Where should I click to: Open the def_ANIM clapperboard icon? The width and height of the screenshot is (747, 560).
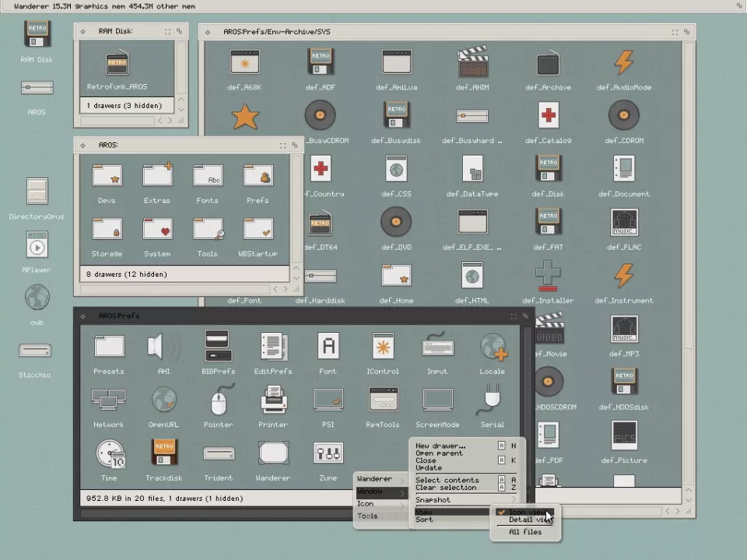click(472, 62)
